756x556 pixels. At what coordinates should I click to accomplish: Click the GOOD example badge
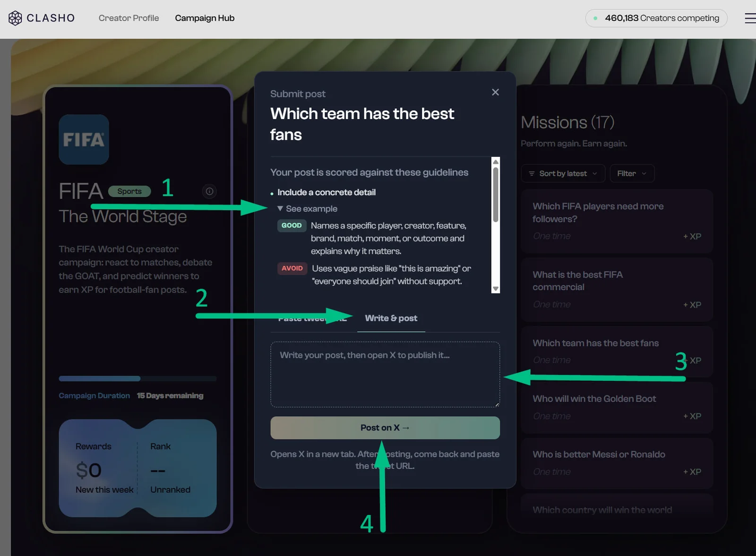point(292,225)
